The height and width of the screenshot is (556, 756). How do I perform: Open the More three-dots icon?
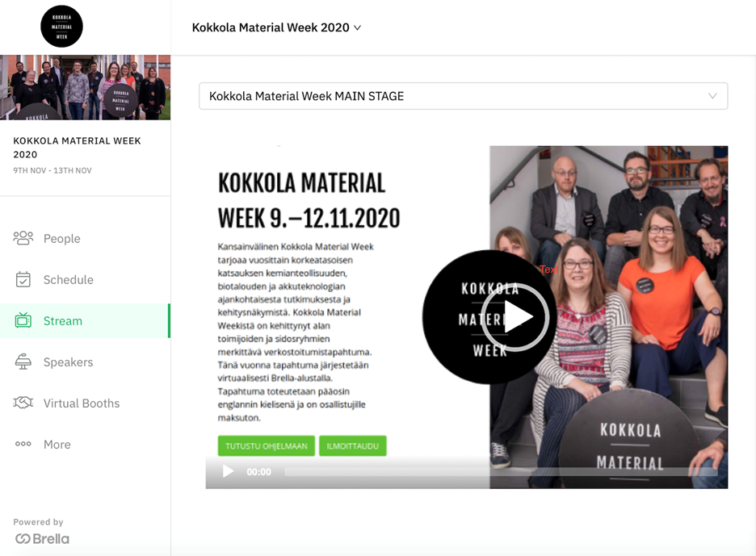(x=23, y=444)
